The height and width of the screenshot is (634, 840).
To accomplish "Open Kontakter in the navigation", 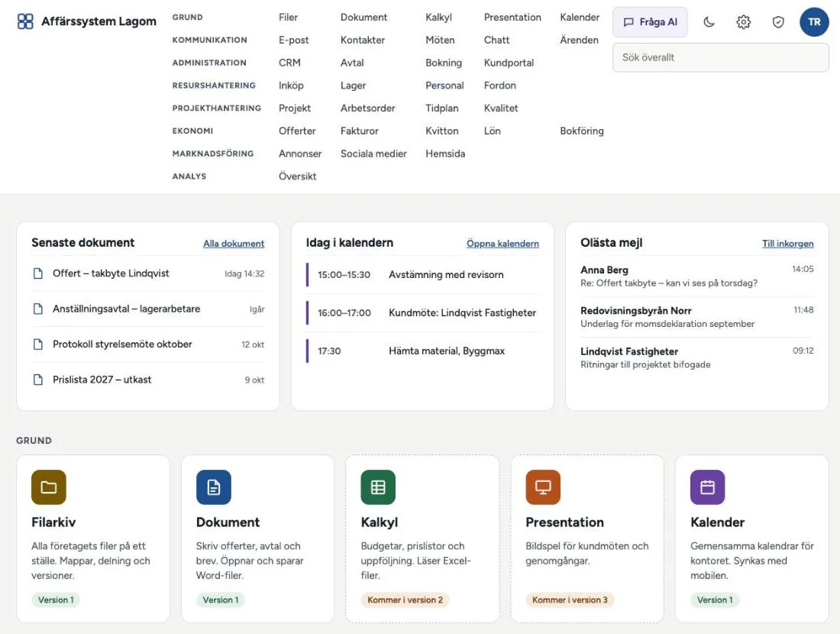I will 363,40.
